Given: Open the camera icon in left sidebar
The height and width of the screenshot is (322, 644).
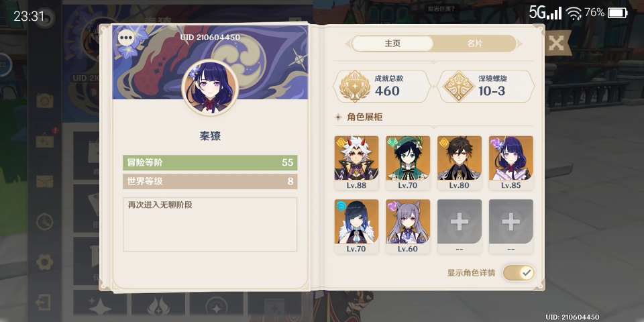Looking at the screenshot, I should [44, 100].
